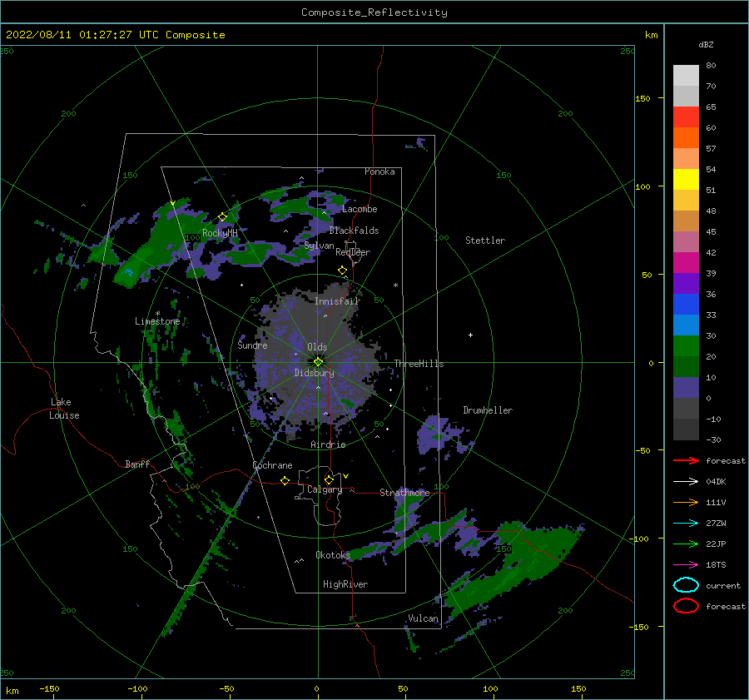Click the dBZ legend heading
This screenshot has height=700, width=749.
point(706,44)
